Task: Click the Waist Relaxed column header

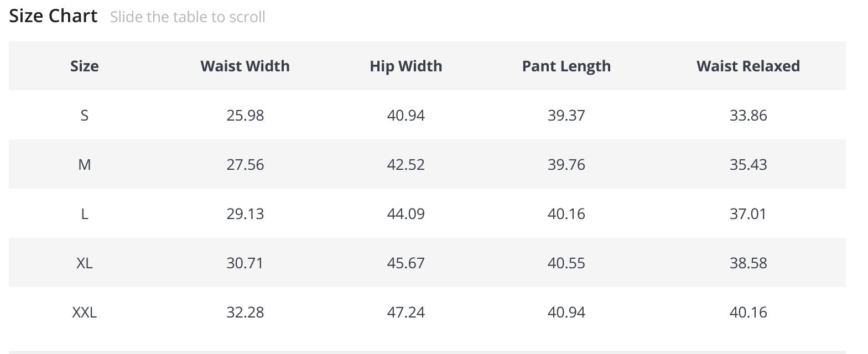Action: click(748, 66)
